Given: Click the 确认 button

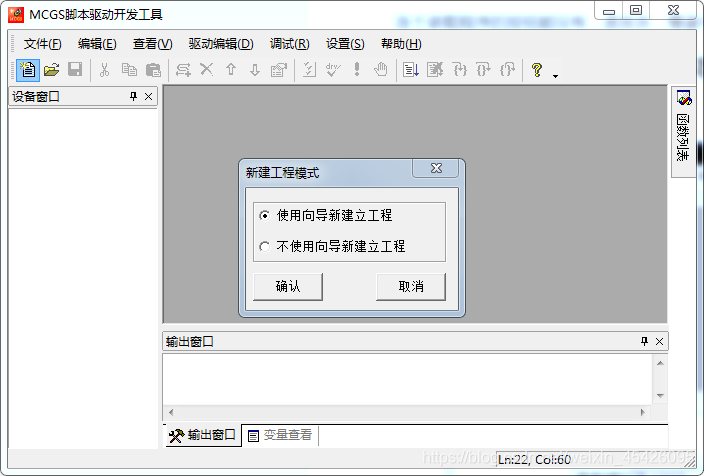Looking at the screenshot, I should pos(288,286).
